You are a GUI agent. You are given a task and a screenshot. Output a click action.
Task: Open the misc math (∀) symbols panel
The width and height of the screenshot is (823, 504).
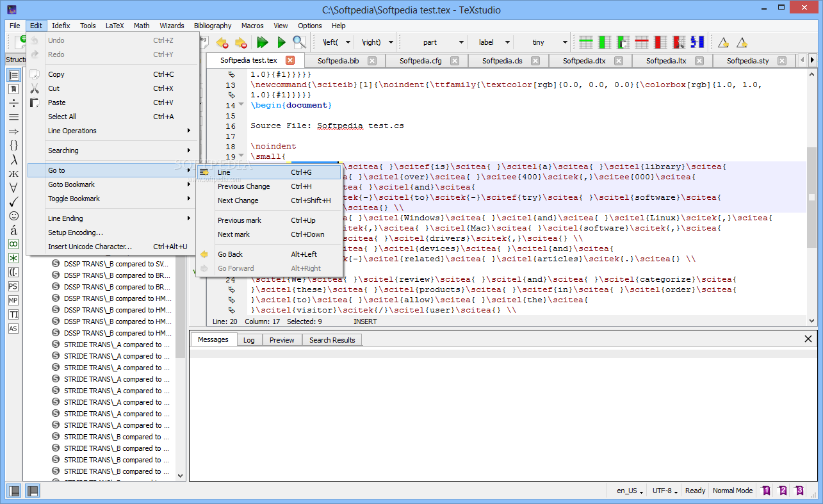click(x=13, y=188)
